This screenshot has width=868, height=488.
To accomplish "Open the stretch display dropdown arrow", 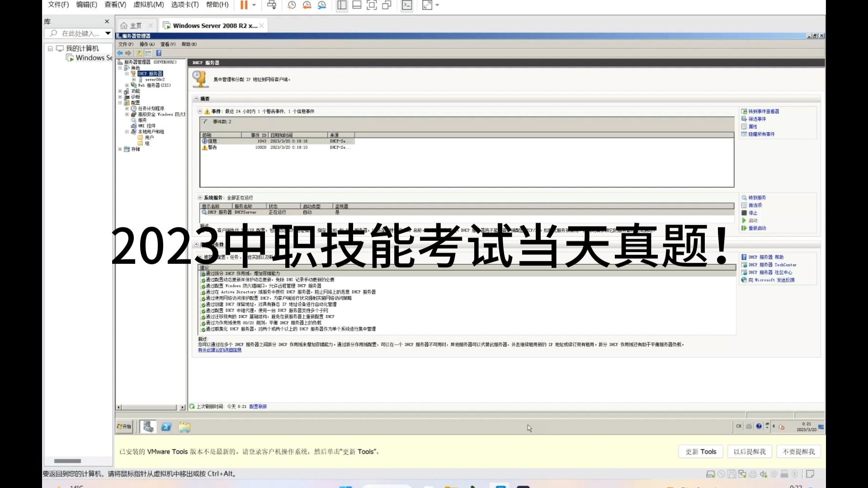I will point(437,5).
